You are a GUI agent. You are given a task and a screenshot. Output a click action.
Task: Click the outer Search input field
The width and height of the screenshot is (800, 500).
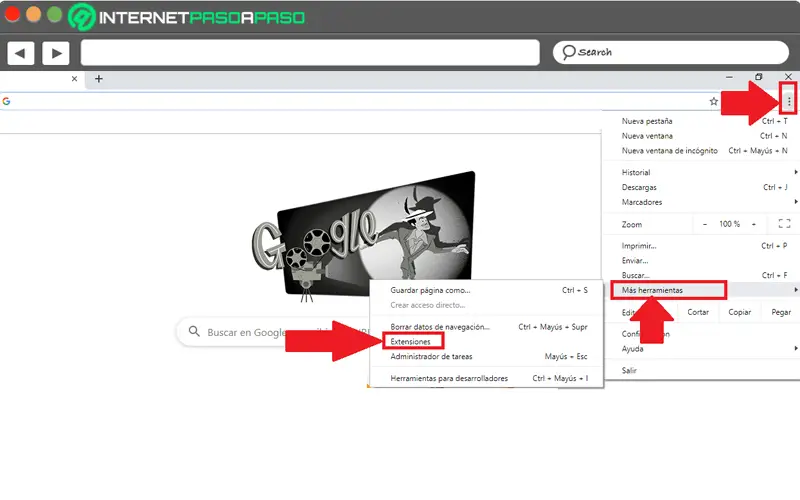point(671,53)
